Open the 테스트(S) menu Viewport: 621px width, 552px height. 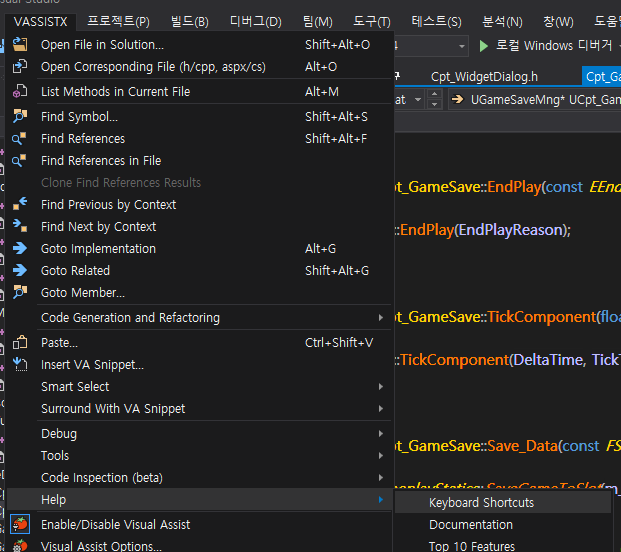(436, 21)
